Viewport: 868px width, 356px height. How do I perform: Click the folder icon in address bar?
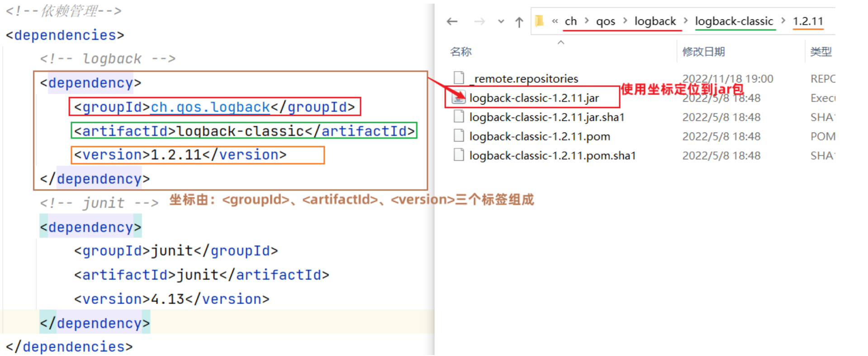[x=539, y=21]
